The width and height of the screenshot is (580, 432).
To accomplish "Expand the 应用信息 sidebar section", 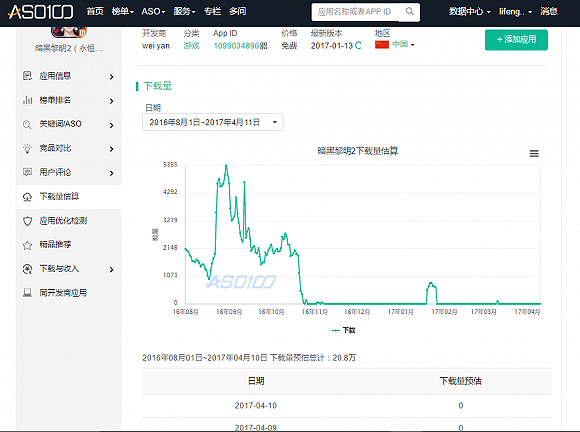I will point(69,76).
